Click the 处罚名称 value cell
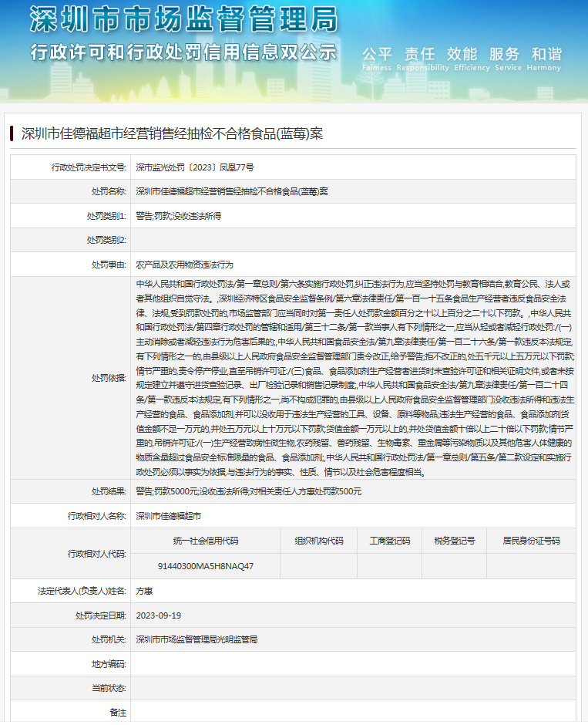This screenshot has width=588, height=725. point(353,191)
